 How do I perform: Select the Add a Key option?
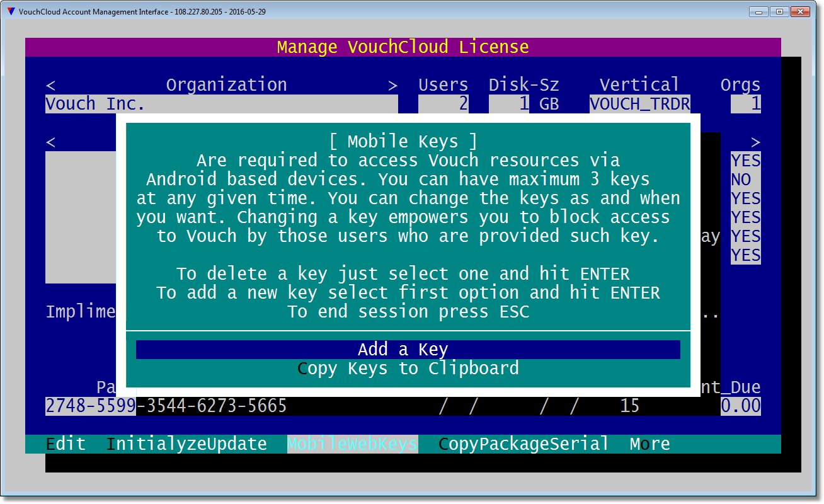[408, 350]
